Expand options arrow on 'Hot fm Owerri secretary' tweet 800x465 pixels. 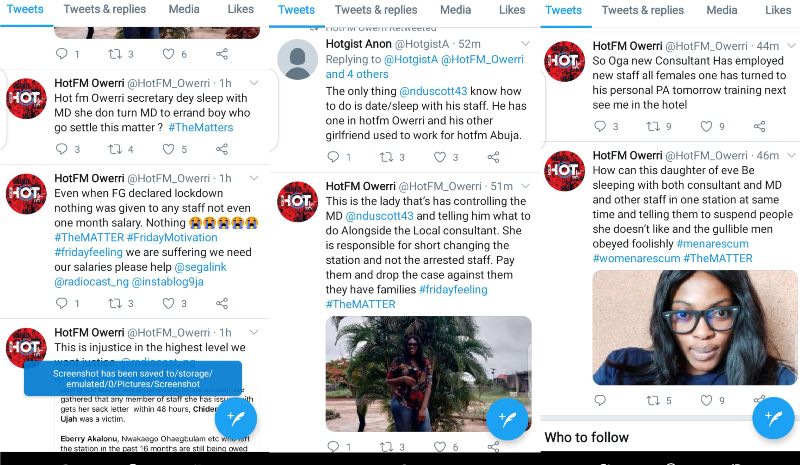[x=254, y=82]
